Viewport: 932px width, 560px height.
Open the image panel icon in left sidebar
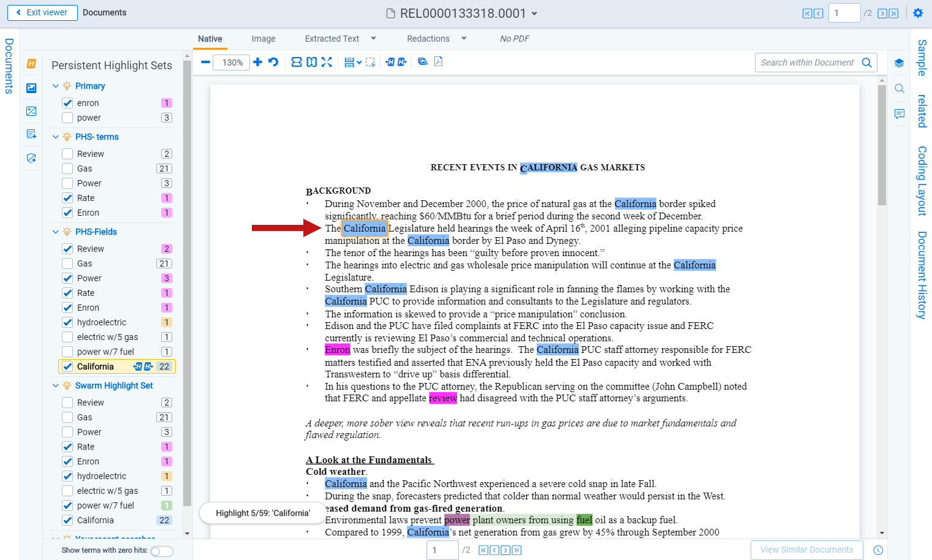coord(32,88)
